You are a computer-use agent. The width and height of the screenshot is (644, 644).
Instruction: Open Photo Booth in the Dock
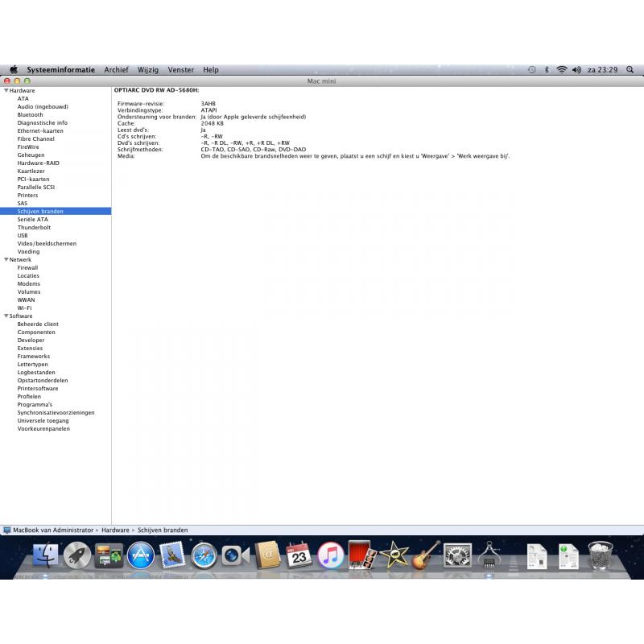click(361, 555)
